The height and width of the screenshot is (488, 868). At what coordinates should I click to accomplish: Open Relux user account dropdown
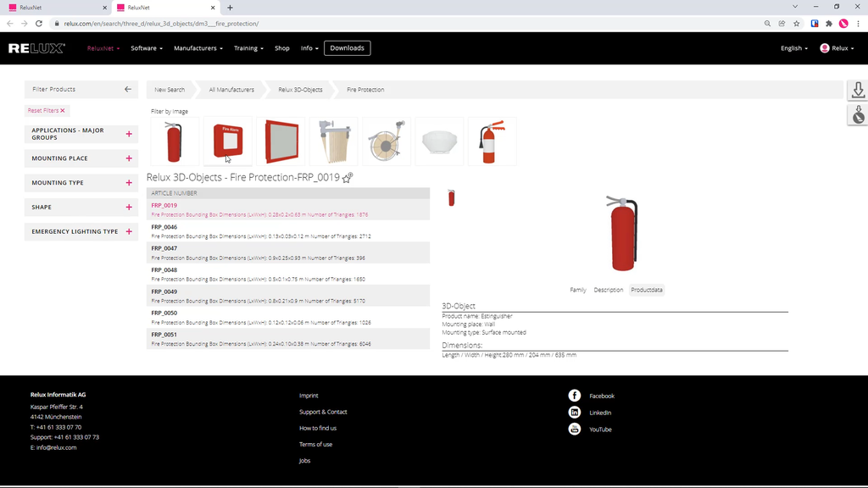(x=837, y=48)
